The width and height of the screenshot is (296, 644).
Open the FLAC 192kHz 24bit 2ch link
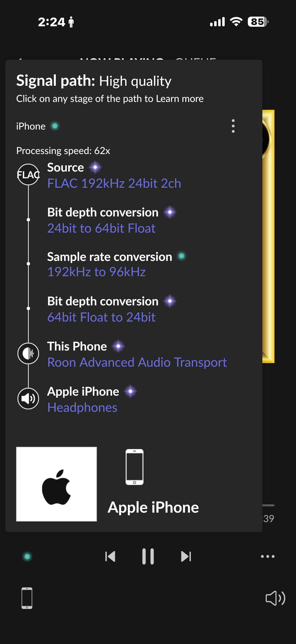(x=114, y=183)
